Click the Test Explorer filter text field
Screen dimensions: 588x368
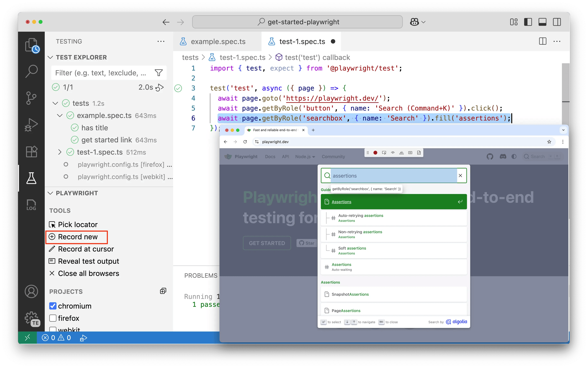(x=100, y=73)
